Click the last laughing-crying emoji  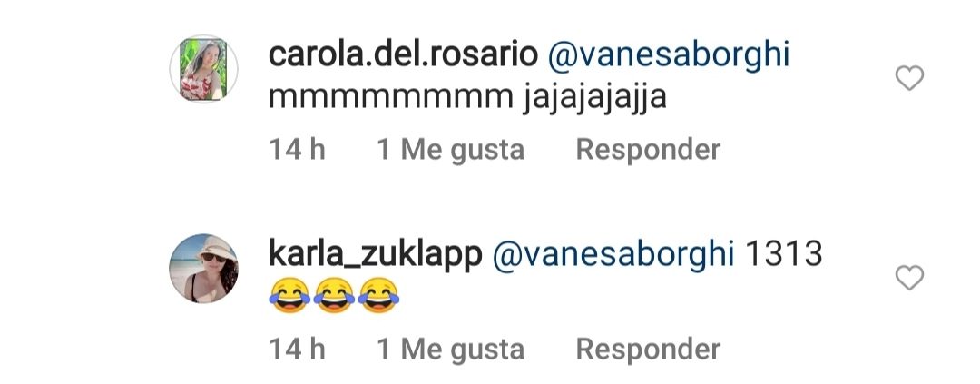pyautogui.click(x=378, y=296)
